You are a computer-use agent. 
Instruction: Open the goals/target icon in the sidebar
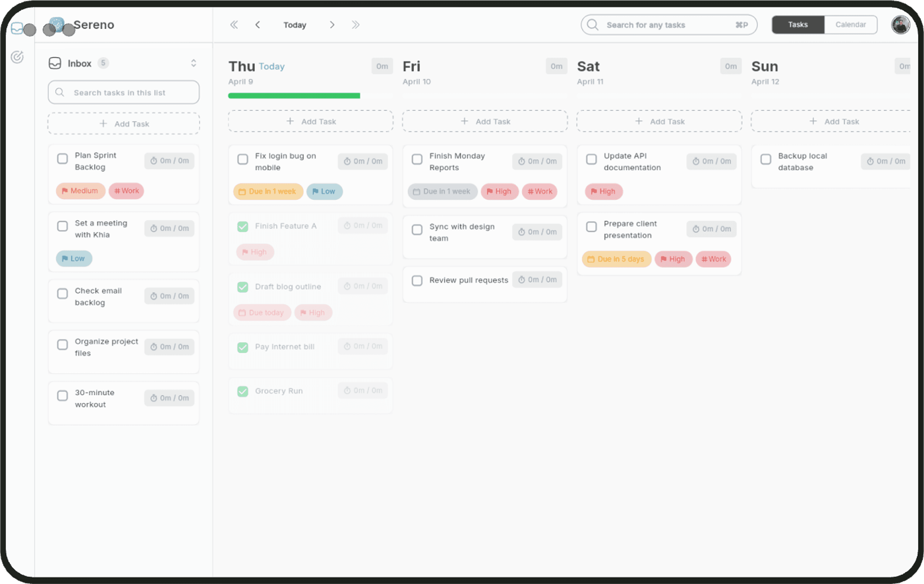pos(17,57)
